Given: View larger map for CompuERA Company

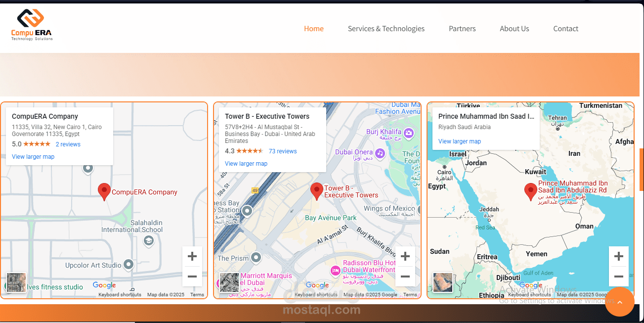Looking at the screenshot, I should [x=33, y=157].
